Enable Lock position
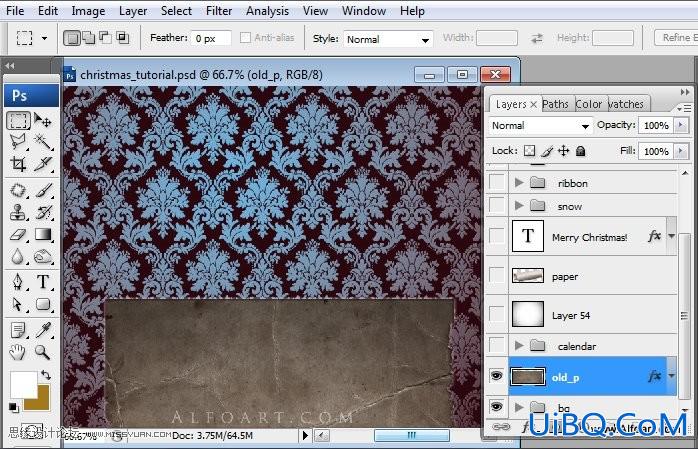 click(564, 151)
